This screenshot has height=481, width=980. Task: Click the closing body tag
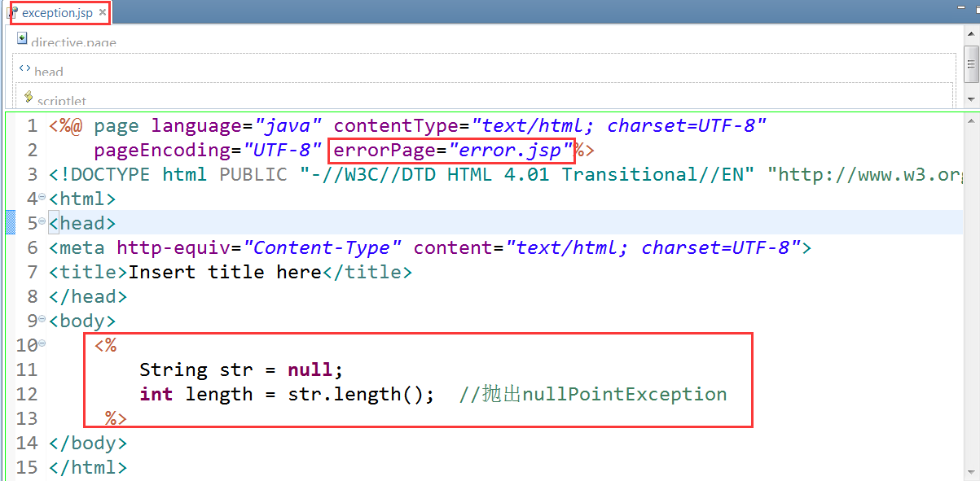(x=88, y=444)
